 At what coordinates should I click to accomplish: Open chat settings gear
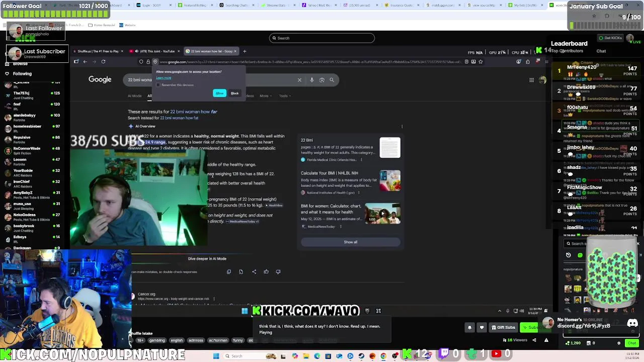coord(619,343)
